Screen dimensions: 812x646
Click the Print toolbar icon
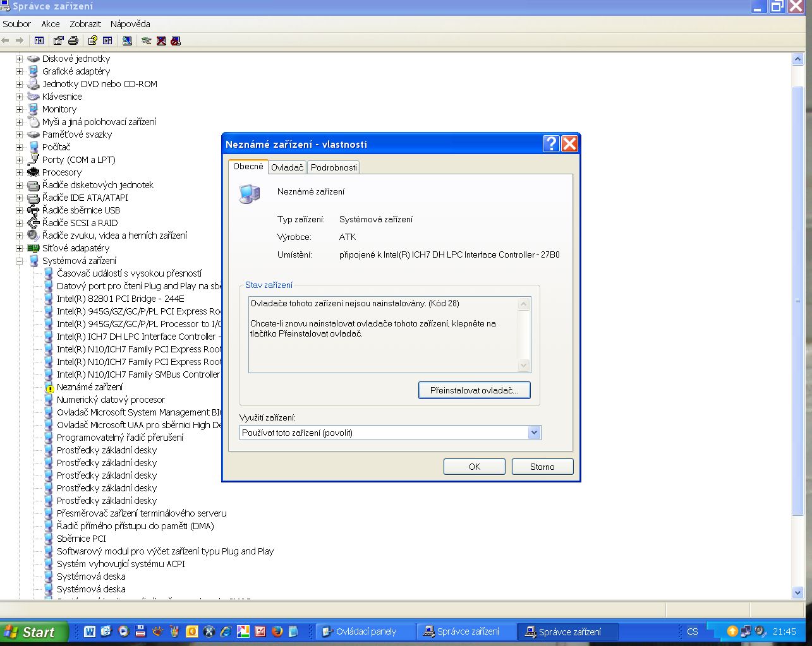73,40
